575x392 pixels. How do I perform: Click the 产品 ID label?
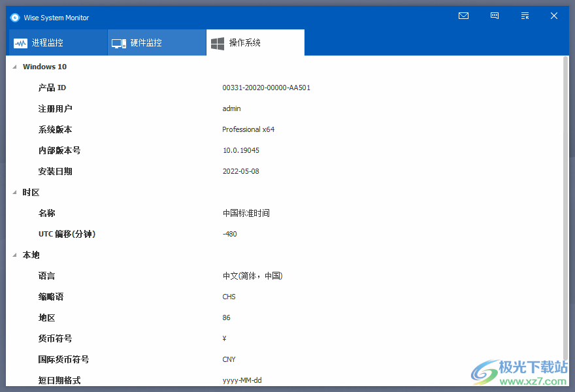point(52,88)
